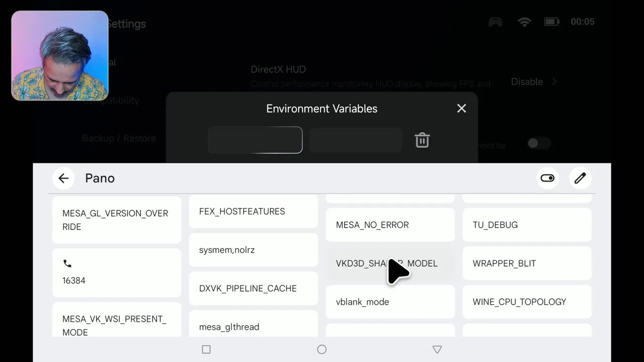Paste the MESA_GL_VERSION_OVERRIDE clip
Viewport: 644px width, 362px height.
116,220
